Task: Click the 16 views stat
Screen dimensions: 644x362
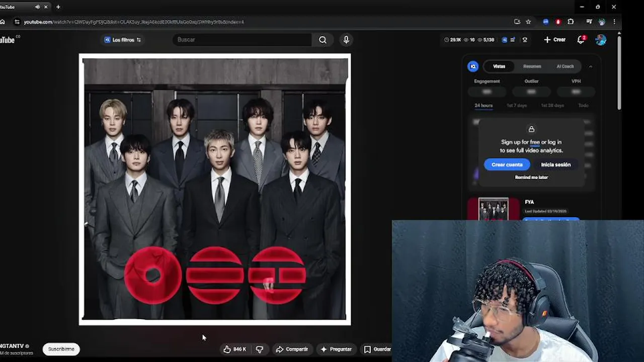Action: (x=469, y=40)
